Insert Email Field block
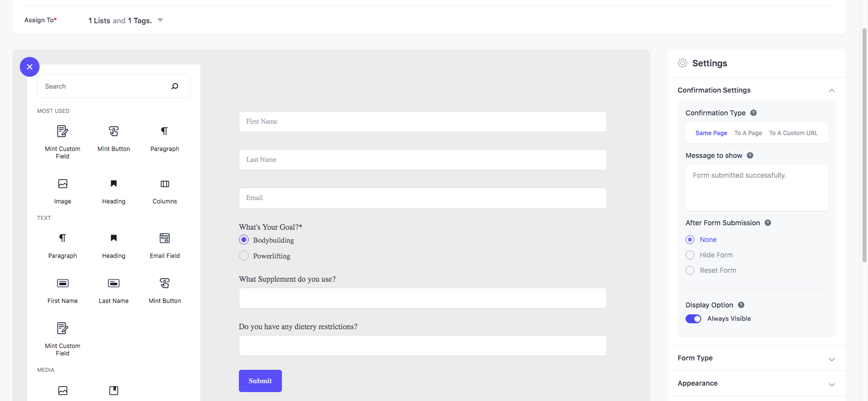This screenshot has width=868, height=401. tap(165, 246)
